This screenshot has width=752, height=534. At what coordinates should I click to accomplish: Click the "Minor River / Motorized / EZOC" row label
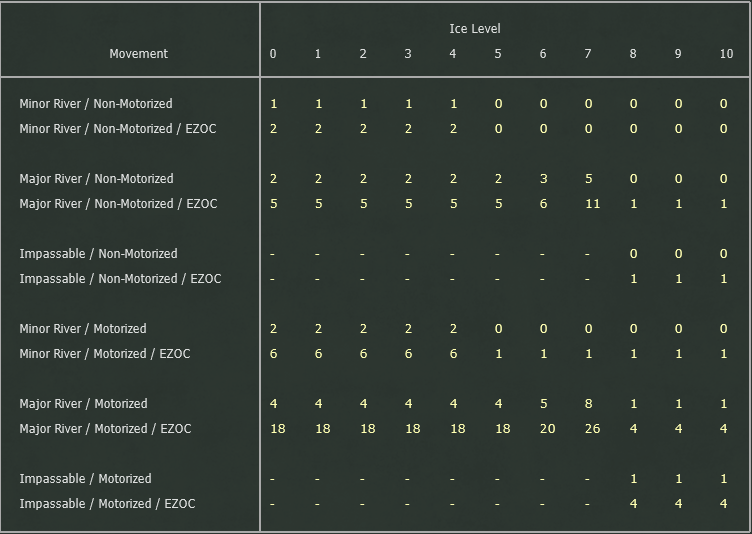point(105,354)
